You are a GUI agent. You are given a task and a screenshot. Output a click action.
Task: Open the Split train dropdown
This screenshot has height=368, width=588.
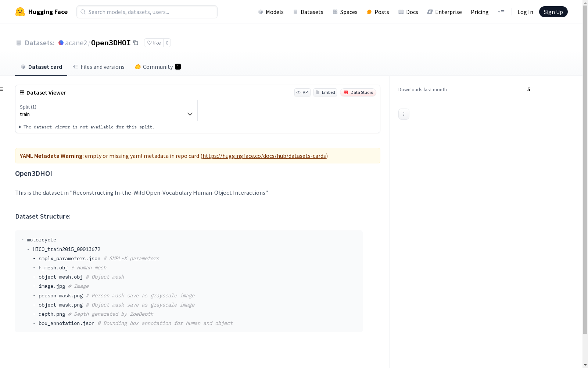(x=107, y=110)
